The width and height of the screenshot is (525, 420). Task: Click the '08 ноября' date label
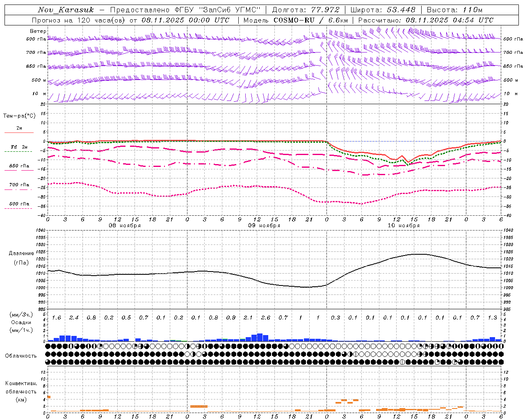(x=125, y=226)
